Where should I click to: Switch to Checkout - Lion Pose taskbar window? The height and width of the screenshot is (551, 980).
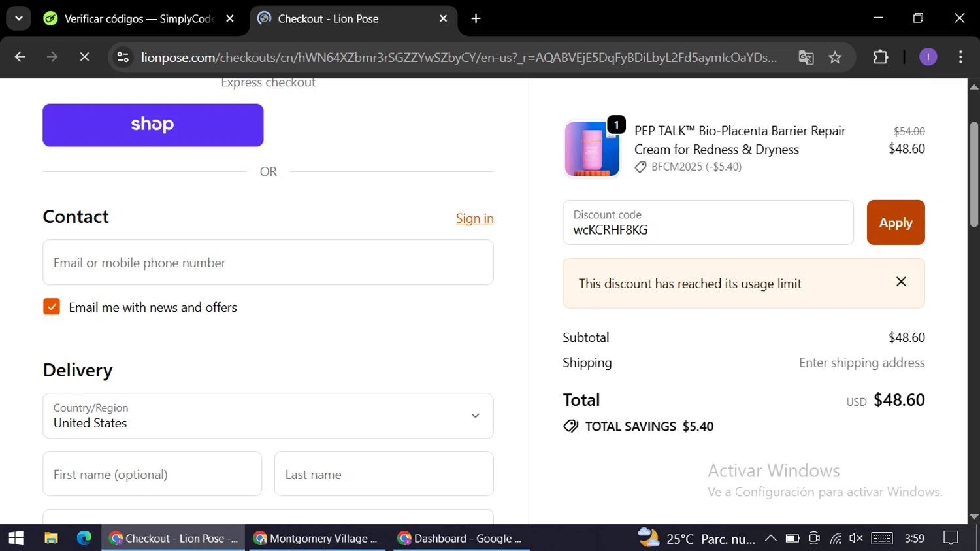173,538
